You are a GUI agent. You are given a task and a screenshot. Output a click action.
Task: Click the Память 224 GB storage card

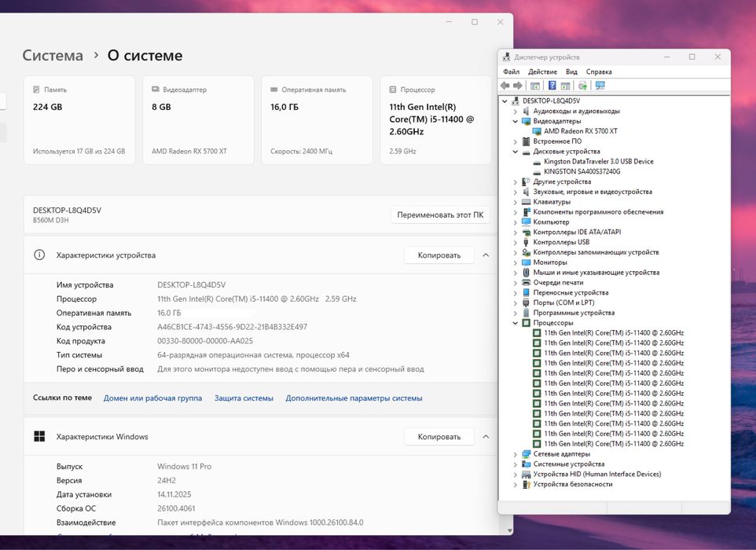tap(79, 120)
